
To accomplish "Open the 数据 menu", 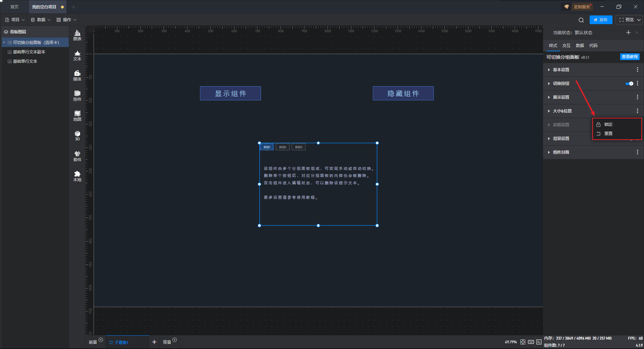I will [41, 20].
